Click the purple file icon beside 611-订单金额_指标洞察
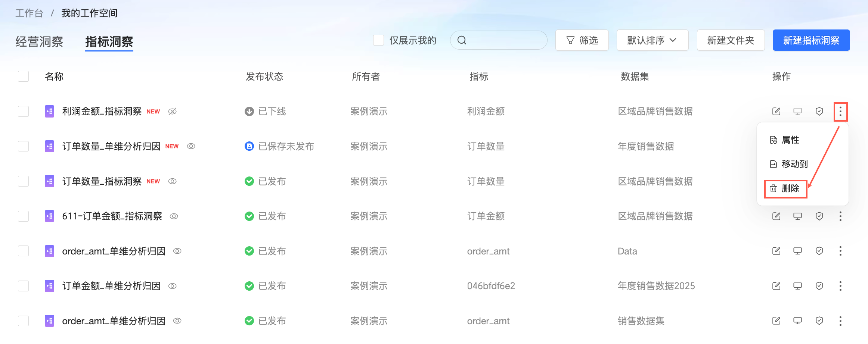The height and width of the screenshot is (344, 868). [49, 216]
